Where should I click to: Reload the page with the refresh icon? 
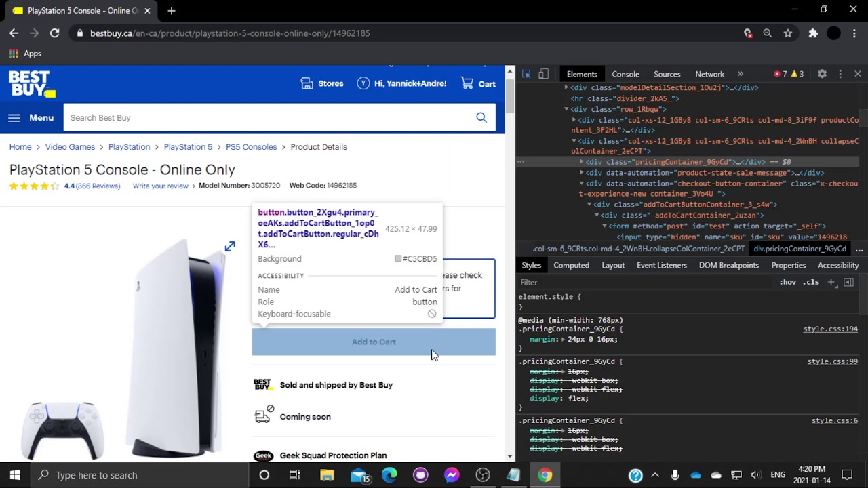tap(54, 33)
